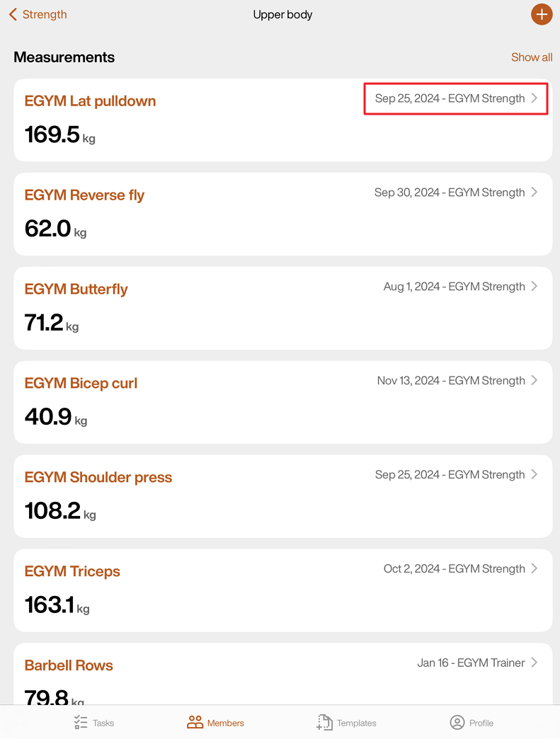
Task: Open Barbell Rows chevron
Action: pos(535,663)
